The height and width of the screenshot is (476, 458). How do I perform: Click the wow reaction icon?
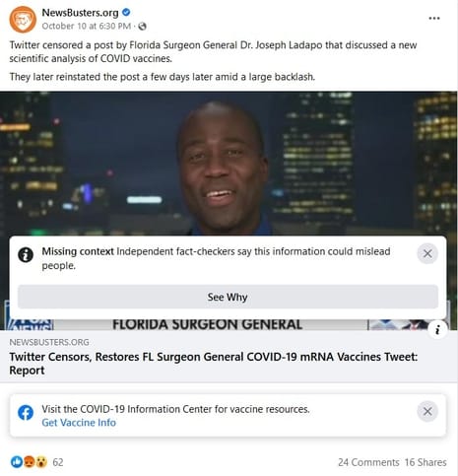pos(41,462)
